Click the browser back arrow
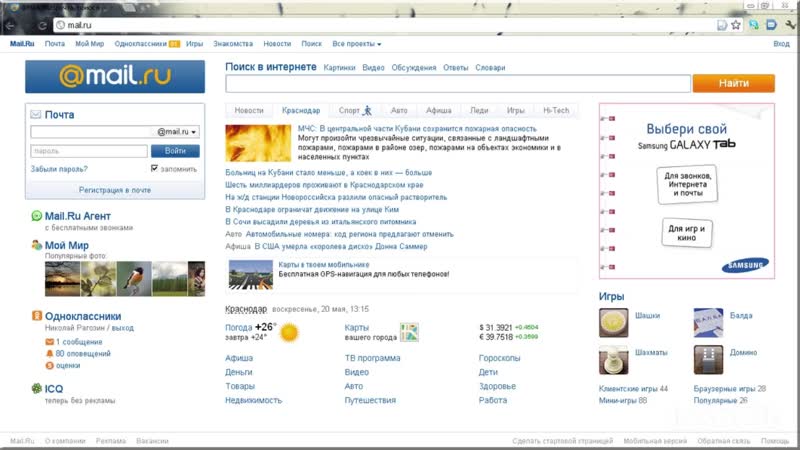Viewport: 800px width, 450px height. coord(10,25)
